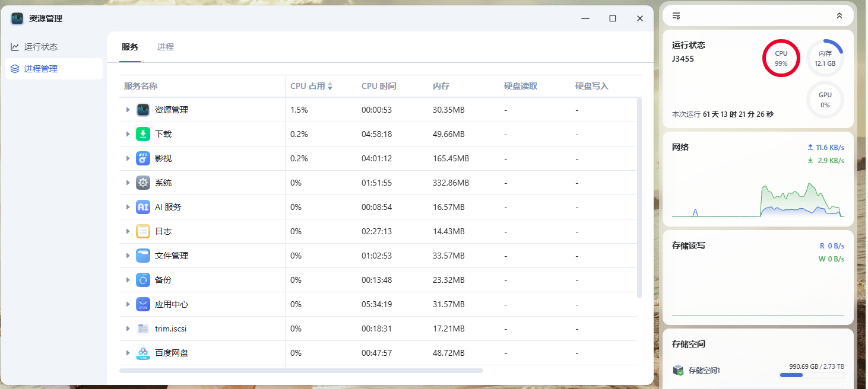Click the green 下载 download icon
Image resolution: width=868 pixels, height=389 pixels.
click(x=142, y=134)
